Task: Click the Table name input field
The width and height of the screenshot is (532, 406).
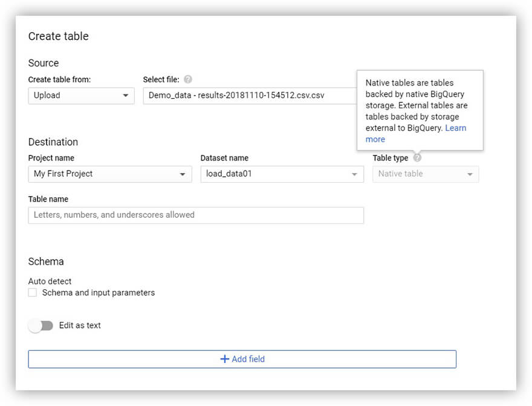Action: click(196, 215)
